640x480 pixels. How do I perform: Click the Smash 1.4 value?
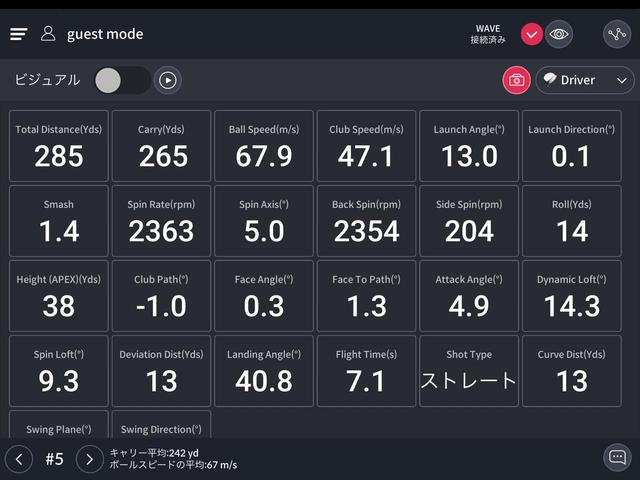point(59,231)
